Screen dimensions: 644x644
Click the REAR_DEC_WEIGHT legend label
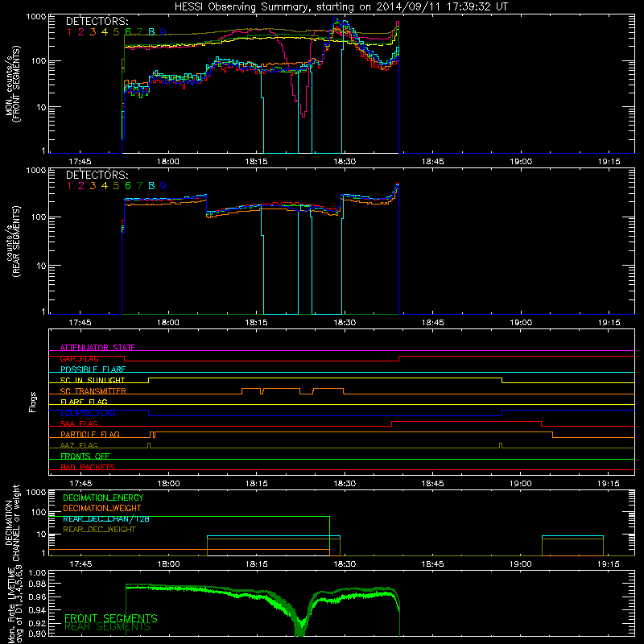(99, 530)
